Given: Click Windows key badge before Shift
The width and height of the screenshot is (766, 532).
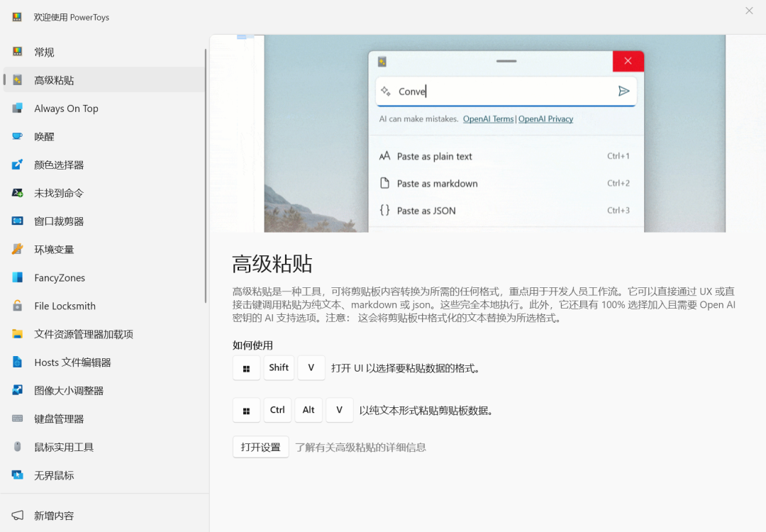Looking at the screenshot, I should (x=246, y=368).
